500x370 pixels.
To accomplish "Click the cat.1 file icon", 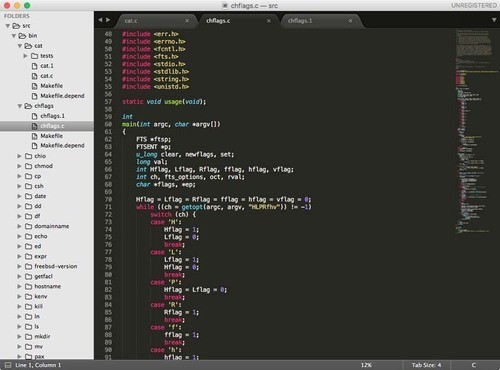I will 34,66.
